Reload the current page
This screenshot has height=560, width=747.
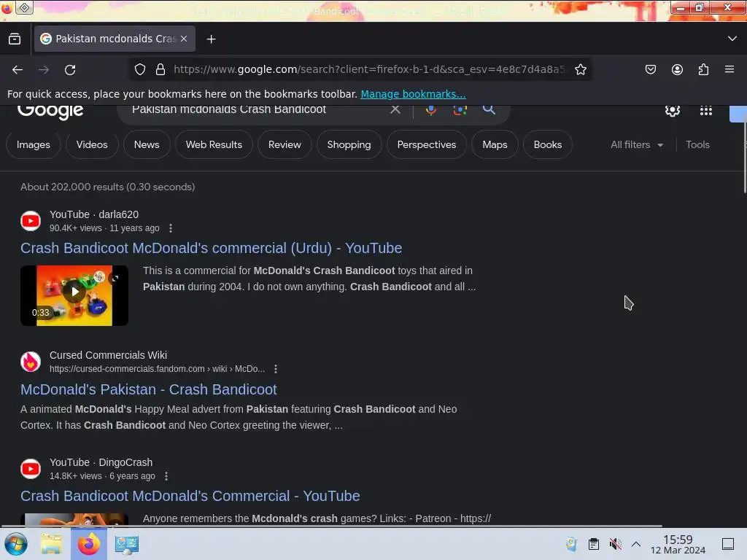point(70,70)
